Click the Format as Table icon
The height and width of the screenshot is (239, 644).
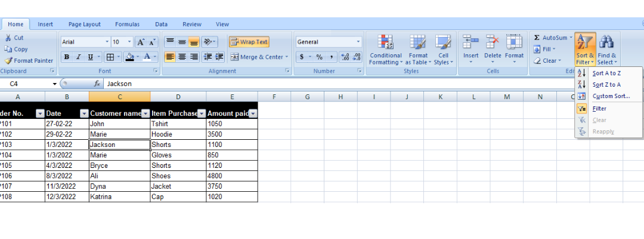417,42
